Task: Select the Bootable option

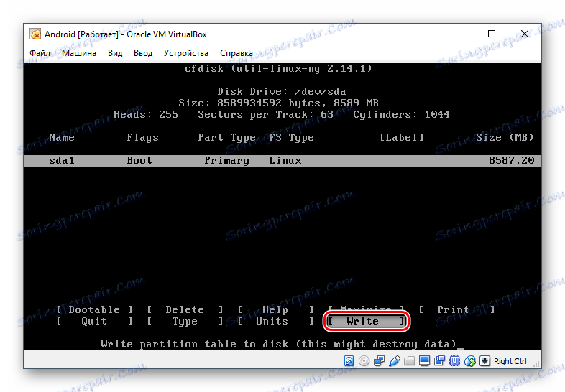Action: (94, 309)
